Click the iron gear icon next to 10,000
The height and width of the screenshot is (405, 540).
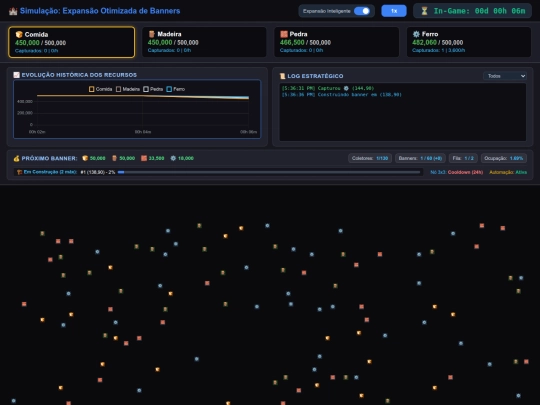pyautogui.click(x=173, y=158)
